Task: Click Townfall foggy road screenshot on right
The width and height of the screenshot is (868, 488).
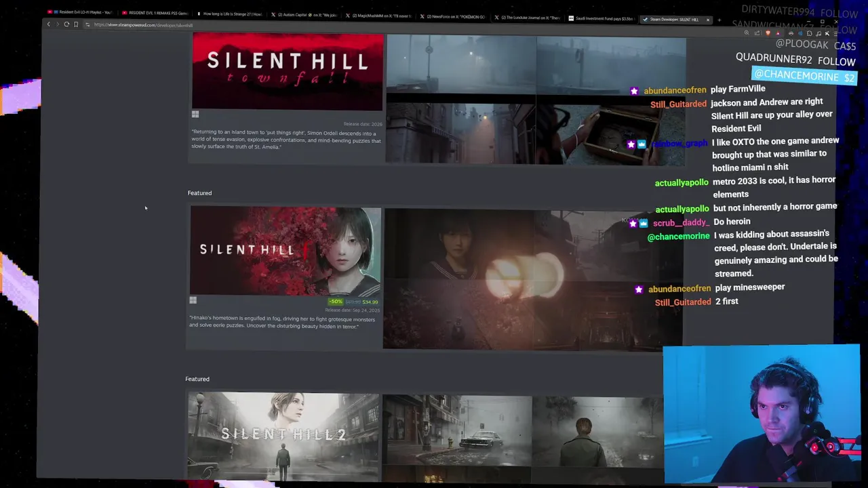Action: point(611,65)
